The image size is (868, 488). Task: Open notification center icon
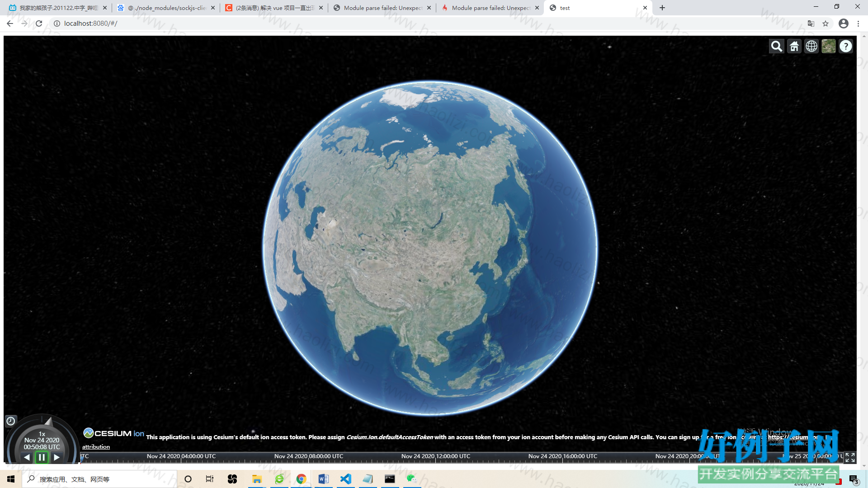tap(853, 479)
